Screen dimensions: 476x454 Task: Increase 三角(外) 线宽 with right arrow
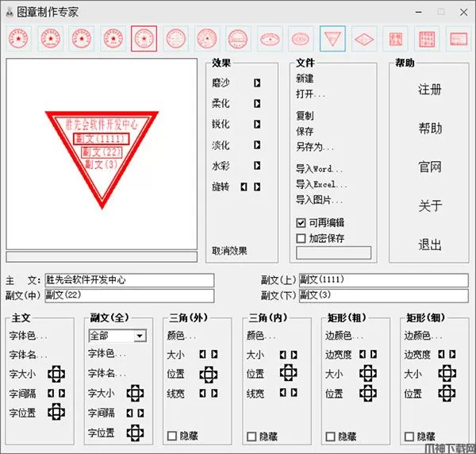[214, 394]
